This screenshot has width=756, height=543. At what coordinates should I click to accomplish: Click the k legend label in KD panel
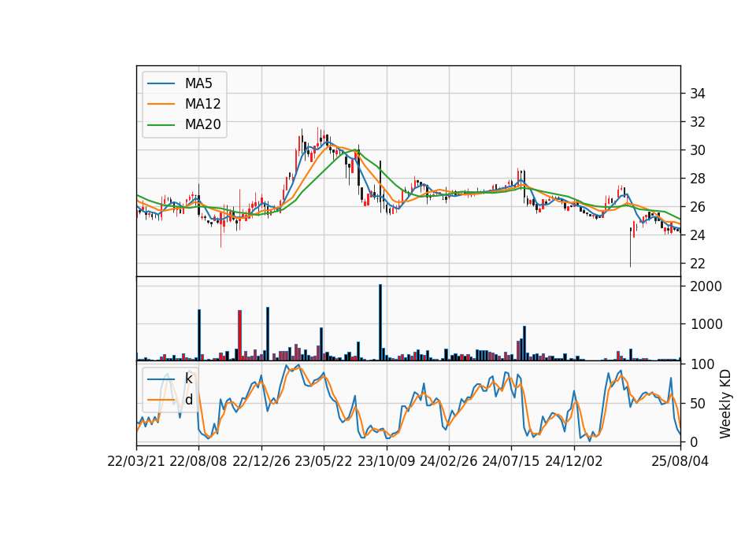coord(188,379)
